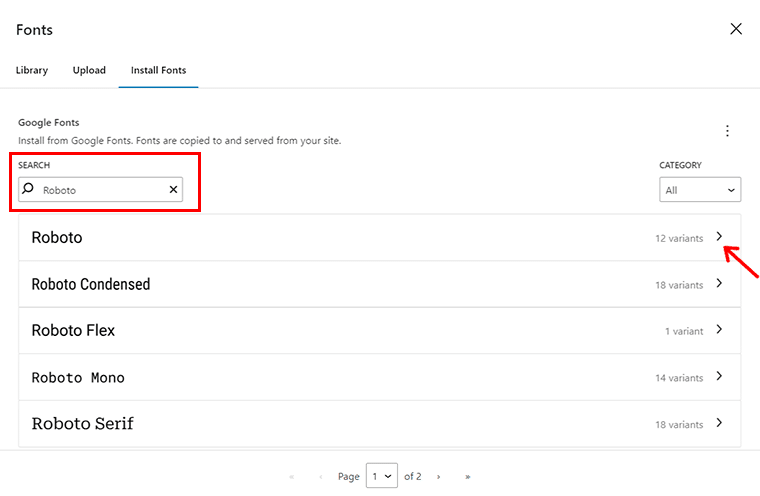
Task: Click the '12 variants' label
Action: pos(679,239)
